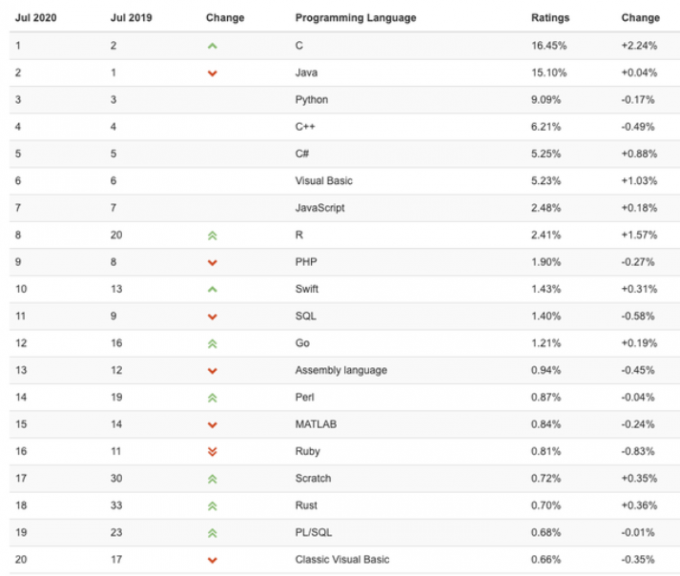Image resolution: width=680 pixels, height=576 pixels.
Task: Click the Jul 2020 column header
Action: click(36, 18)
